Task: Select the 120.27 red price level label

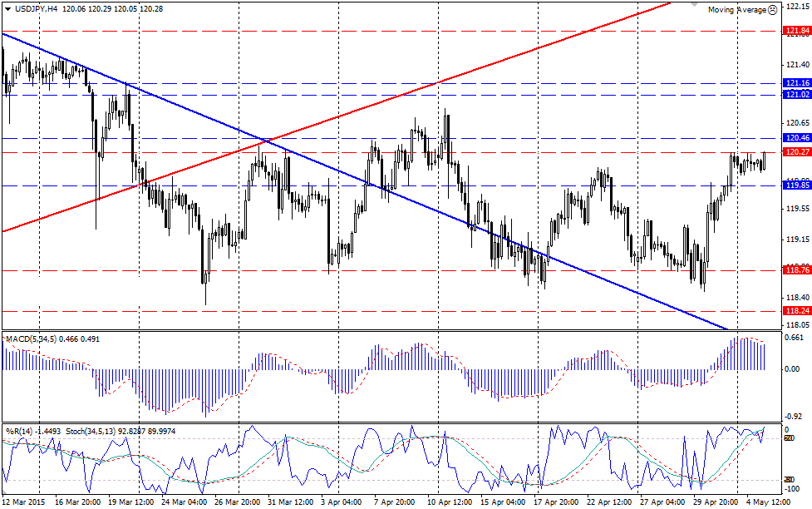Action: point(798,152)
